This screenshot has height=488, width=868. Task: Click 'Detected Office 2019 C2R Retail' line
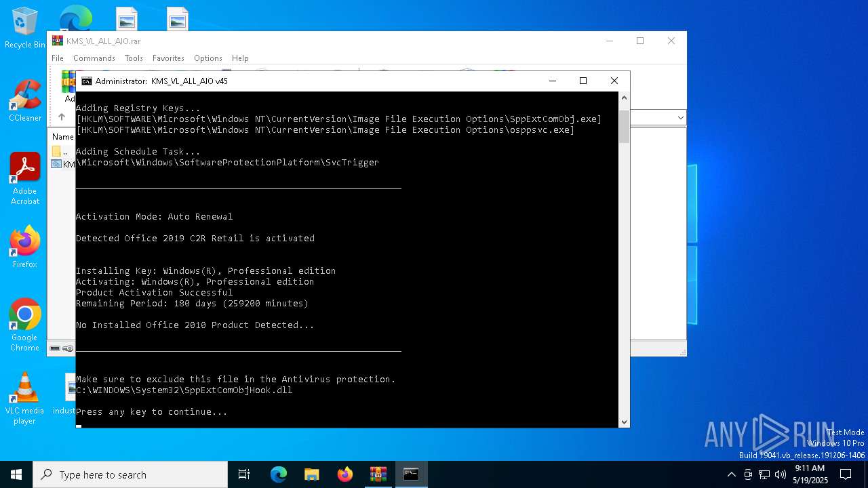pyautogui.click(x=195, y=238)
